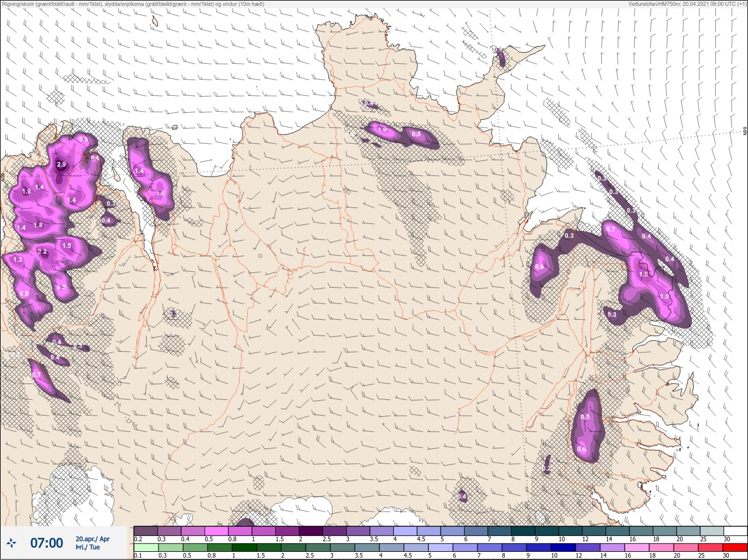Select the dusky purple 0.2 swatch in purple legend

[146, 531]
